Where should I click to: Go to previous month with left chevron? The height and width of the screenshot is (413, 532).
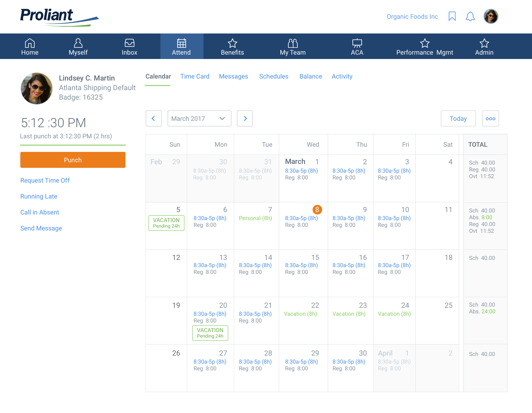154,118
